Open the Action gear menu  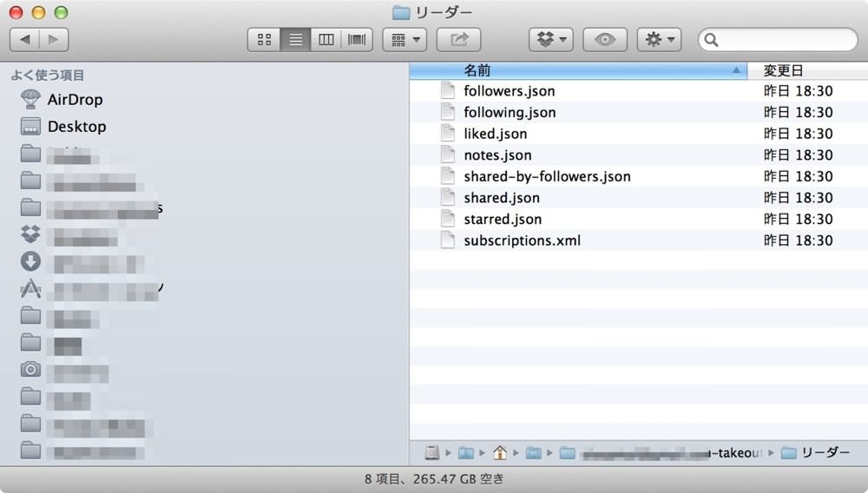659,40
